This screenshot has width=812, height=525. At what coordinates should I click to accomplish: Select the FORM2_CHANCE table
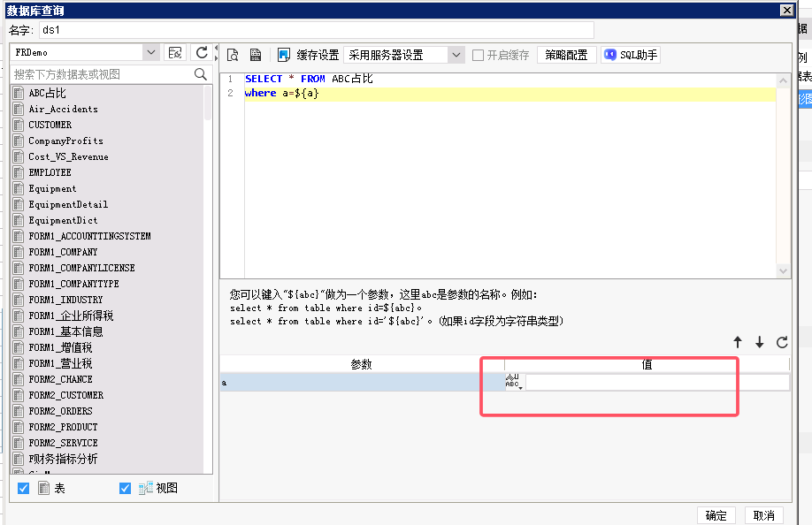[108, 379]
